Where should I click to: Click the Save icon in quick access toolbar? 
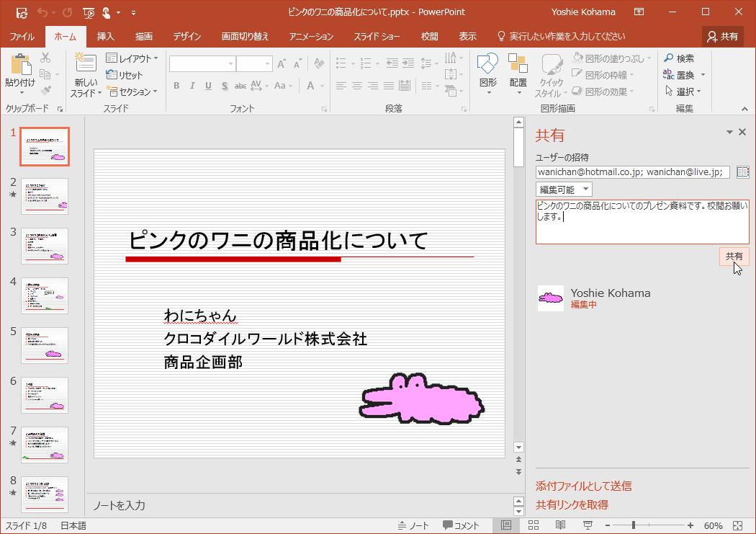[x=22, y=12]
